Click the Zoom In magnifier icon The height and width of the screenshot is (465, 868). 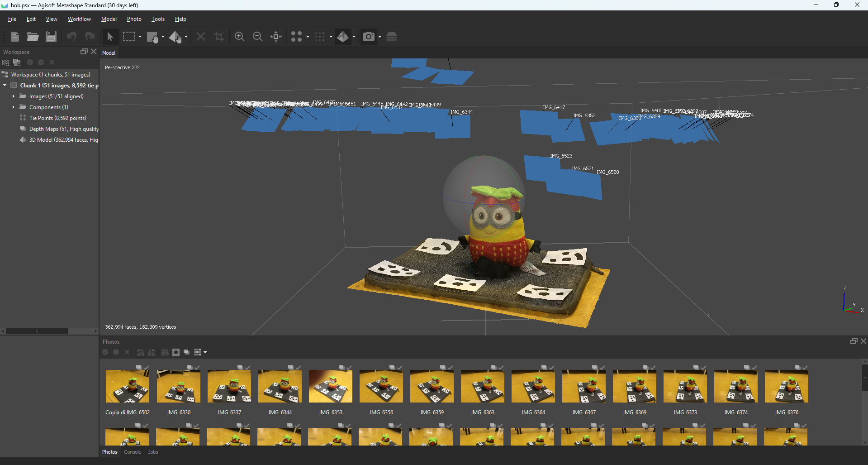pos(239,37)
